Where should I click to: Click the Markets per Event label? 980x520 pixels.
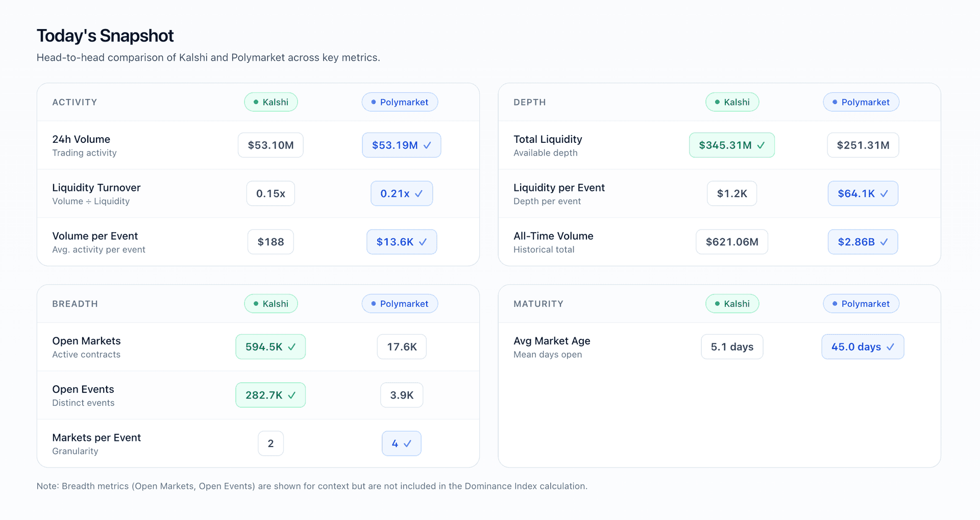tap(96, 438)
